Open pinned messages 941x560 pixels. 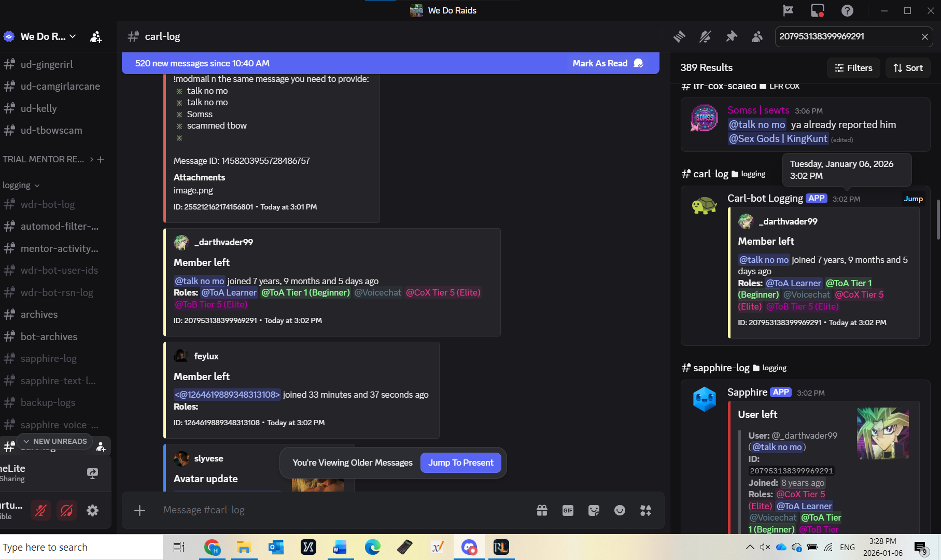pyautogui.click(x=731, y=36)
